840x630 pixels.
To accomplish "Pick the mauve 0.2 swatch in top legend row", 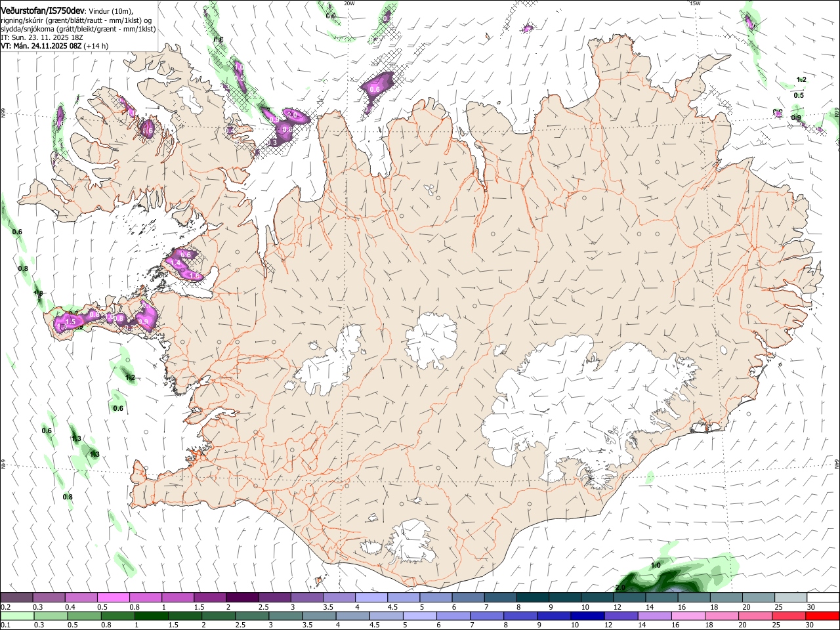I will (x=16, y=598).
